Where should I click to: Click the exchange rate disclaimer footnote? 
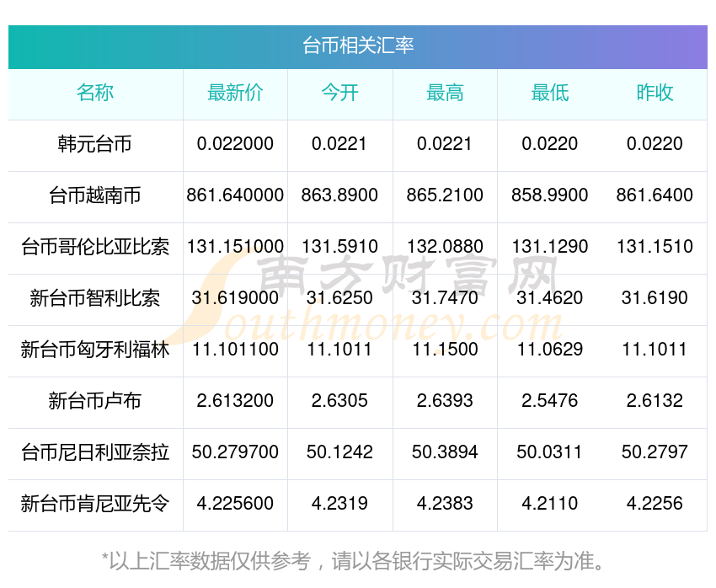coord(353,561)
